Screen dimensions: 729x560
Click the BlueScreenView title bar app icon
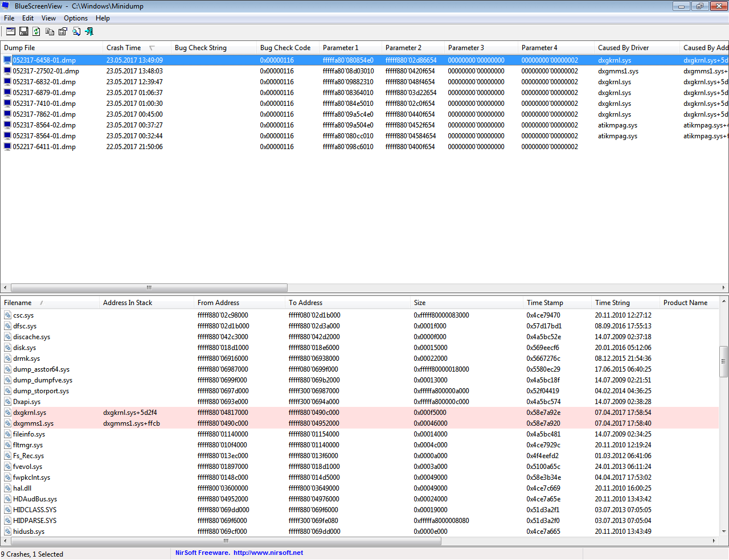[x=6, y=6]
